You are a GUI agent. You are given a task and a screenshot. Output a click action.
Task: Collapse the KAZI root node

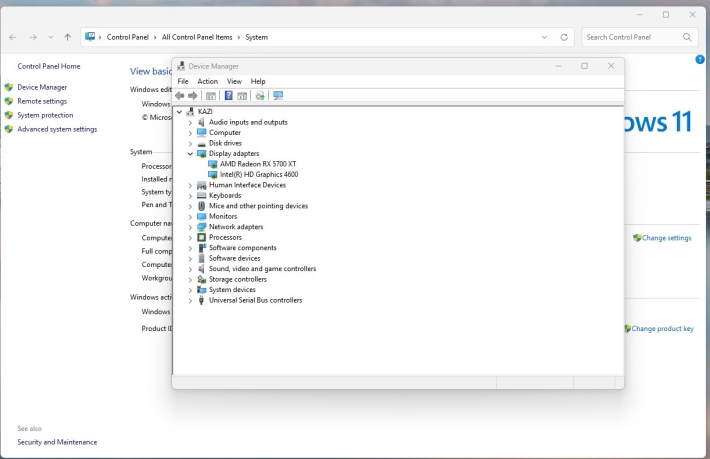point(179,111)
